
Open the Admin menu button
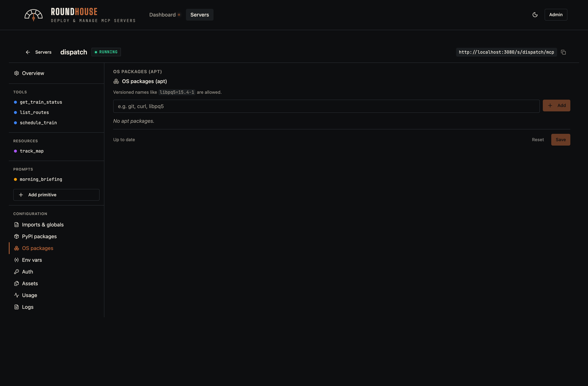556,15
